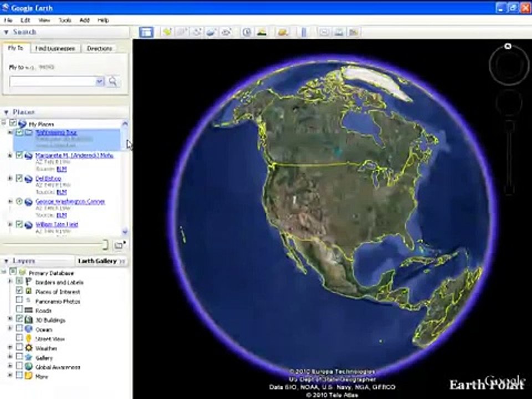This screenshot has height=399, width=532.
Task: Open the Add menu
Action: tap(84, 21)
